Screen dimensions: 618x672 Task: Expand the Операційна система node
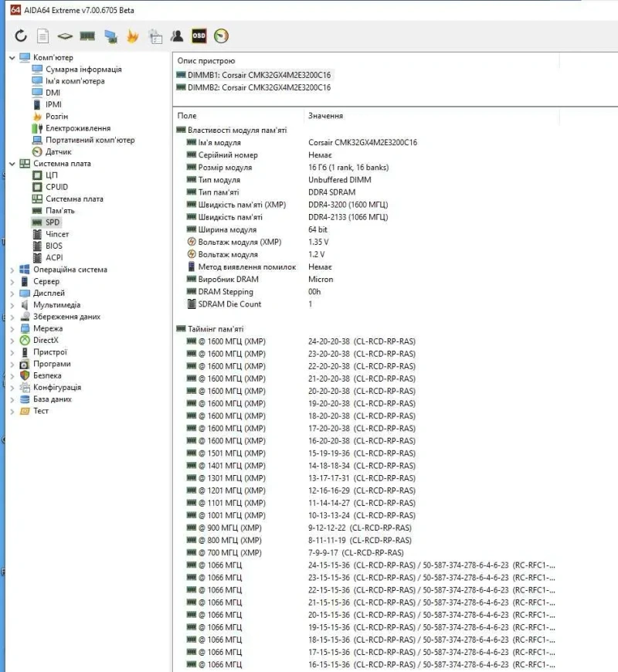12,270
